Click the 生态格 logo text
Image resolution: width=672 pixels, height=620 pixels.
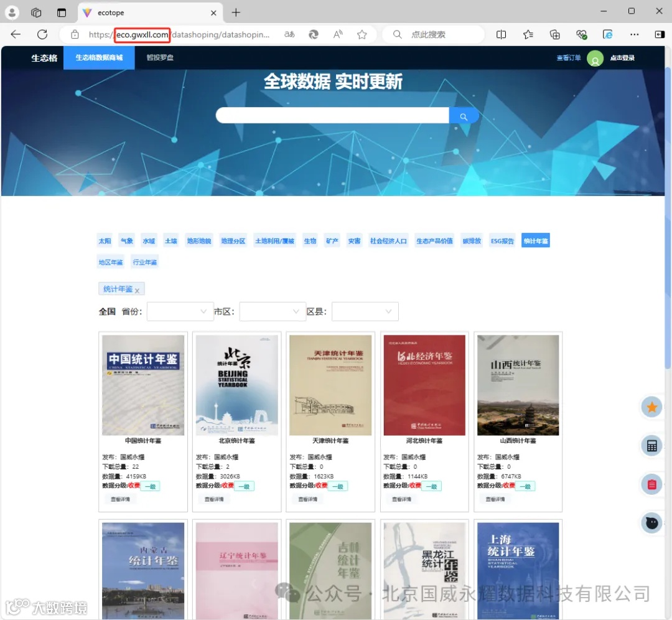(44, 58)
